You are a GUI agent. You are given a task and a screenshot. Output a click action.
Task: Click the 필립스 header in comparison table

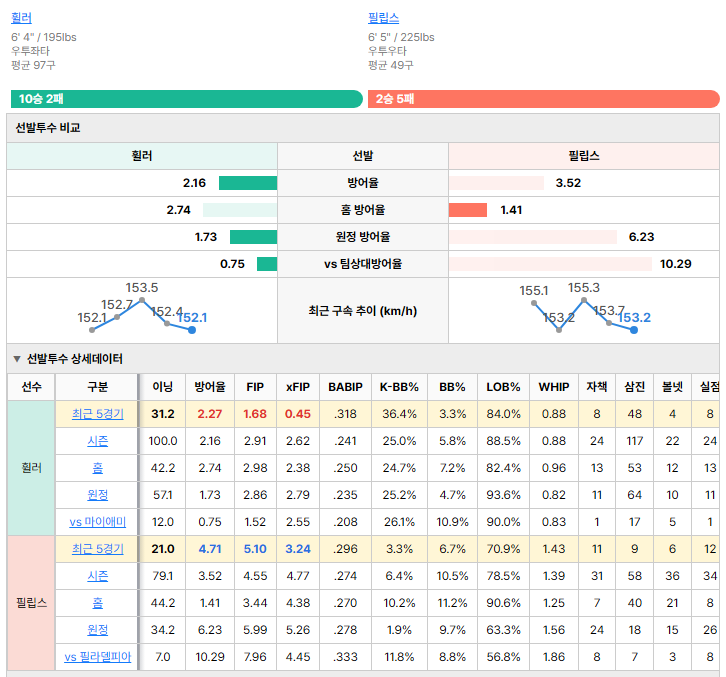pyautogui.click(x=584, y=156)
